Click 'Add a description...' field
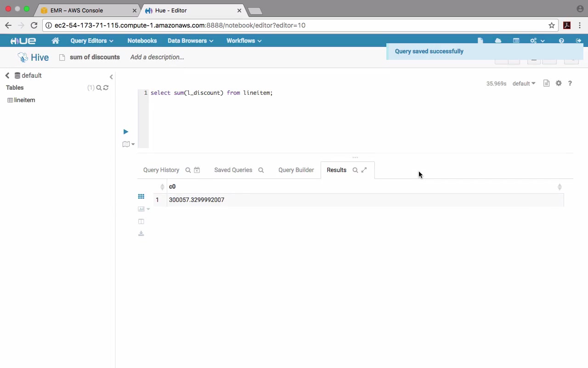The height and width of the screenshot is (368, 588). 157,57
